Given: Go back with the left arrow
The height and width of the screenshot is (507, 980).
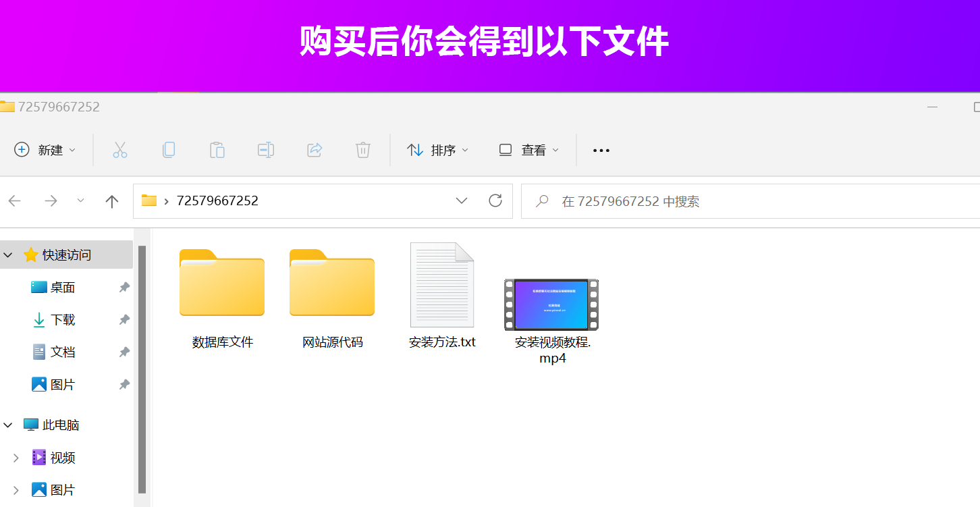Looking at the screenshot, I should (x=15, y=201).
